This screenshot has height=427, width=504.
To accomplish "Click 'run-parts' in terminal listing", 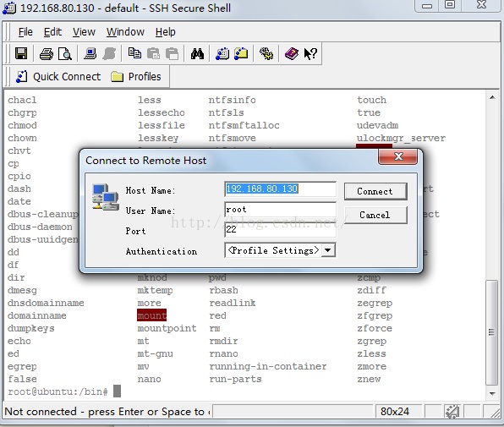I will [x=235, y=380].
